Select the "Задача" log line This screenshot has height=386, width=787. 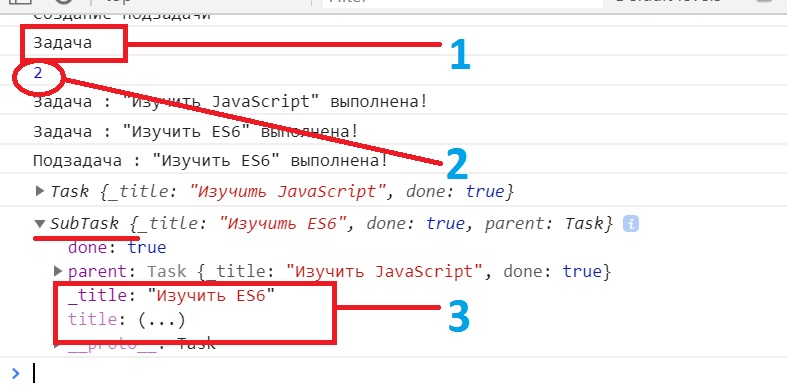pyautogui.click(x=62, y=43)
